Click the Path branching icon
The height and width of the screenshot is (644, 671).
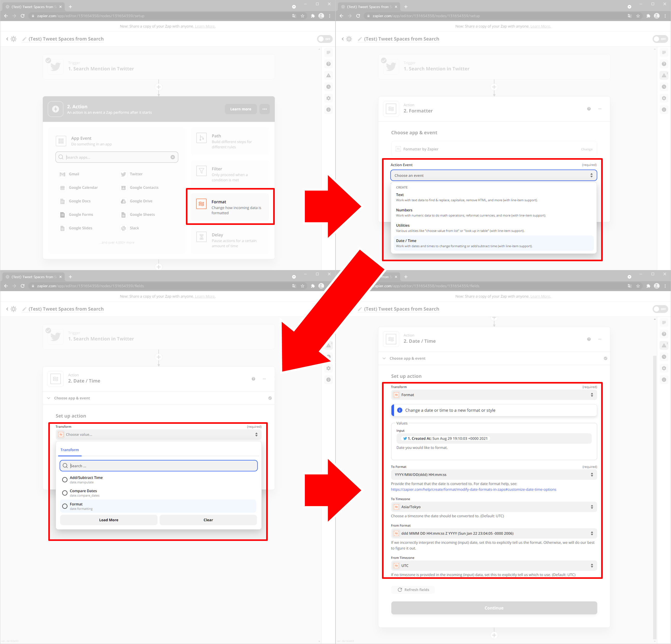pos(201,138)
